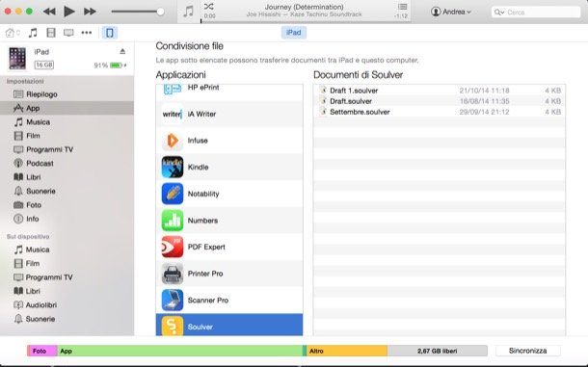Open Programmi TV under Sul dispositivo
This screenshot has height=367, width=588.
pyautogui.click(x=67, y=277)
